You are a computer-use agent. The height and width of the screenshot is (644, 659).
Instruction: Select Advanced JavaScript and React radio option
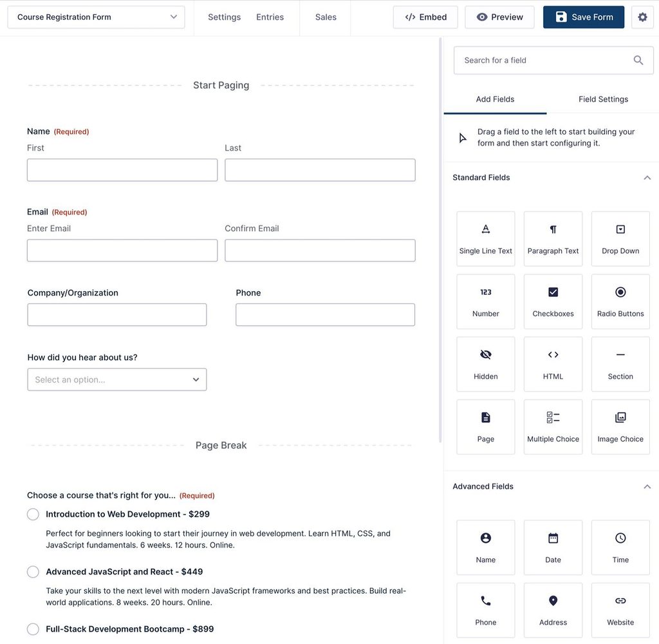pos(33,572)
